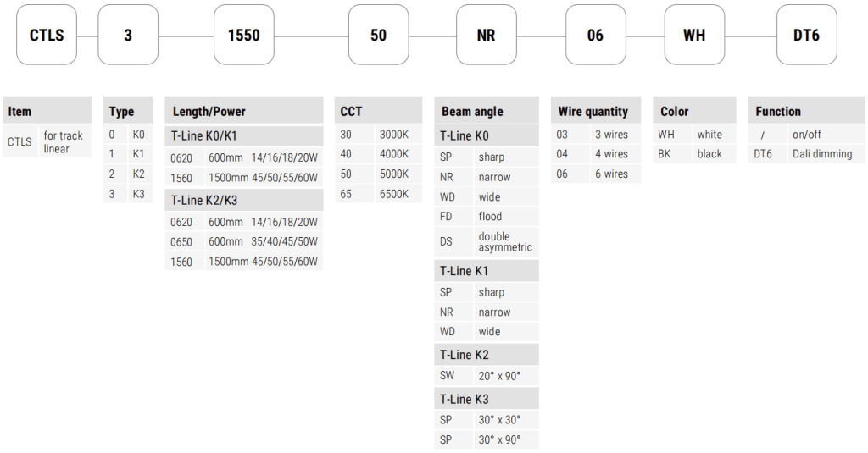868x453 pixels.
Task: Click the Wire quantity header
Action: 595,111
